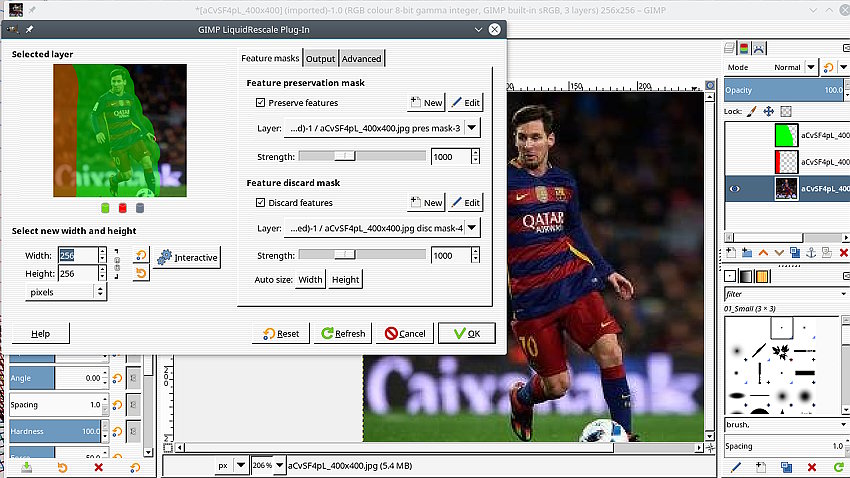The height and width of the screenshot is (478, 850).
Task: Create a new layer group
Action: [747, 253]
